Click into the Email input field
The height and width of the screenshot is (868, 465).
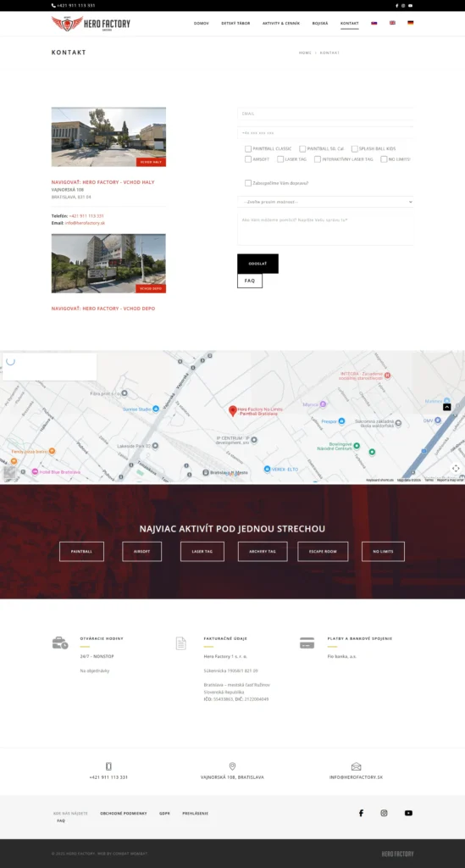click(325, 114)
